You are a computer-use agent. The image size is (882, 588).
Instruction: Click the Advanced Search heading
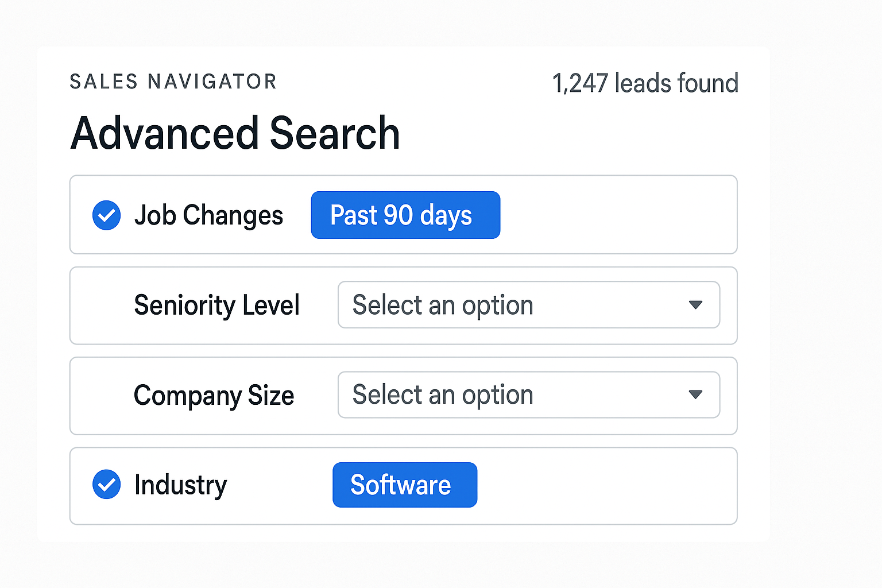[x=235, y=133]
